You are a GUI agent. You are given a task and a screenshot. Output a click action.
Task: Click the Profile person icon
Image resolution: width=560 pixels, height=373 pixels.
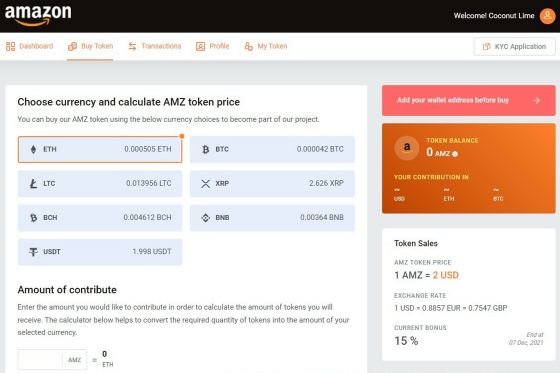click(x=200, y=46)
